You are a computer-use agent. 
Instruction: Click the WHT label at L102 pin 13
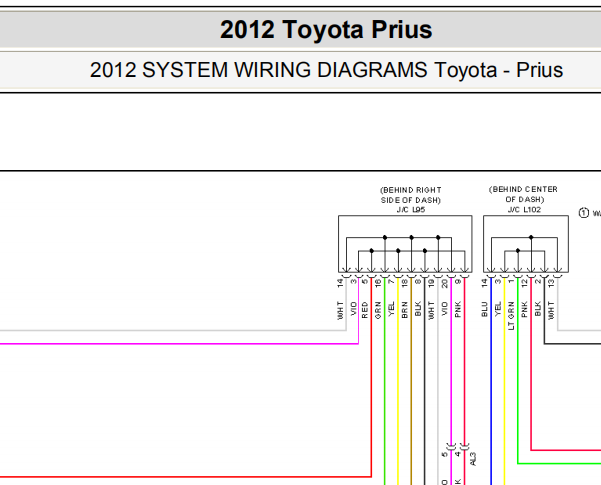551,311
